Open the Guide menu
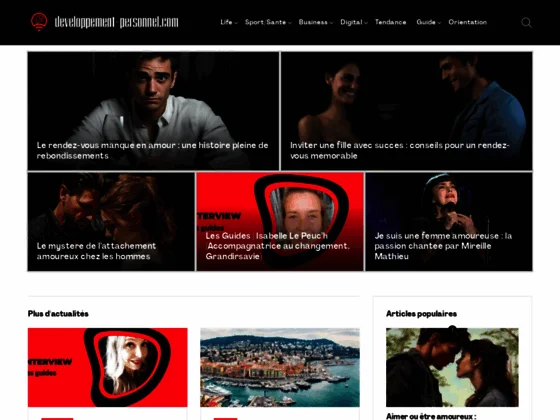Screen dimensions: 560x420 [426, 22]
